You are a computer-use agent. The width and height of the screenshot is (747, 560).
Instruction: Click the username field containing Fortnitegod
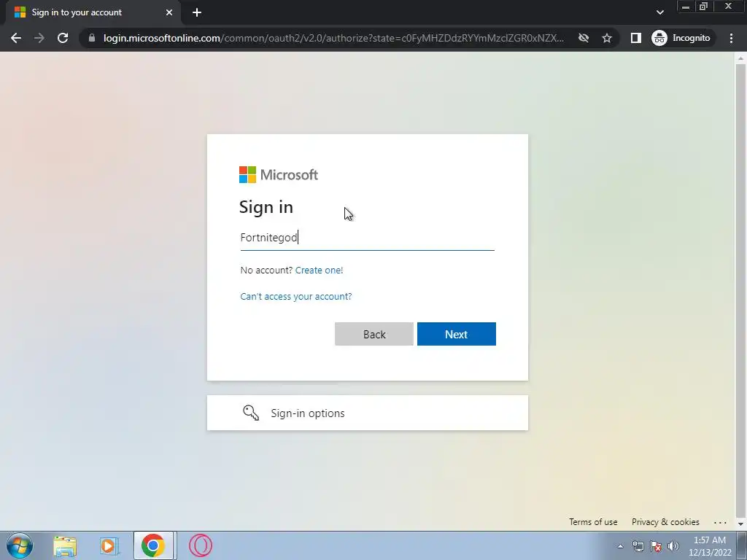coord(368,238)
